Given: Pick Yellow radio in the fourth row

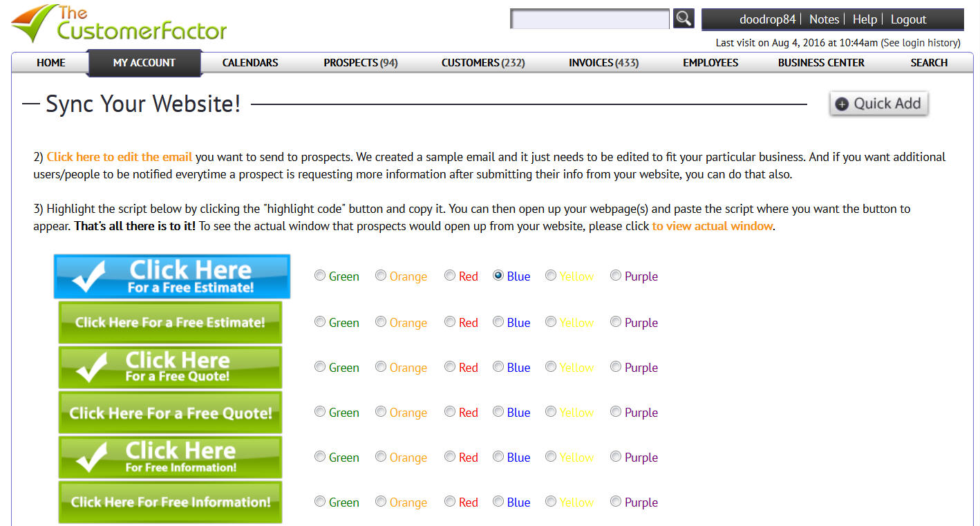Looking at the screenshot, I should pos(551,412).
